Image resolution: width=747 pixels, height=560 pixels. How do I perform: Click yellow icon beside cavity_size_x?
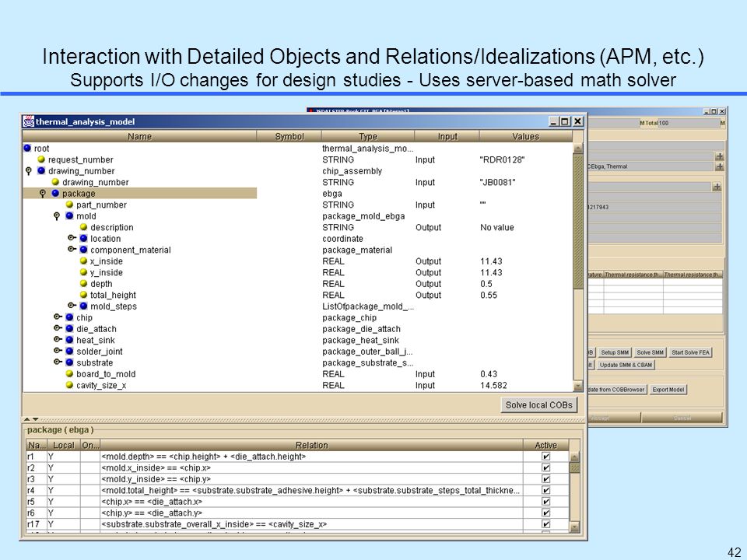(69, 385)
